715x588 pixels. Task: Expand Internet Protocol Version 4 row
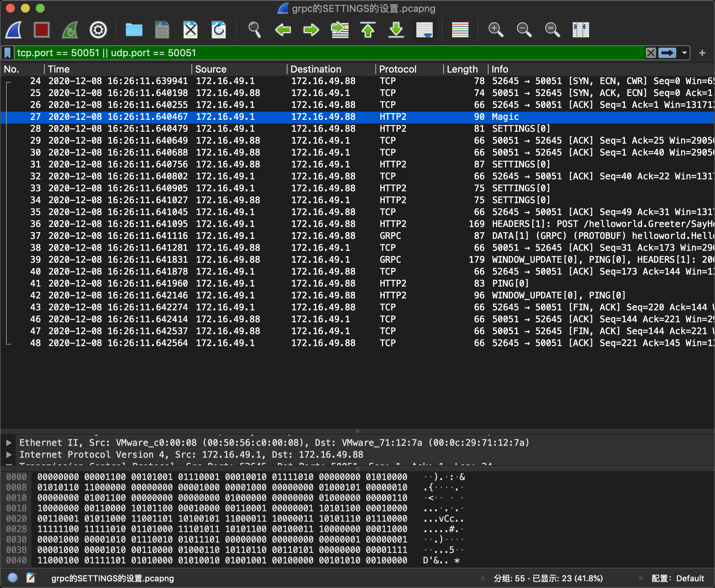[9, 455]
